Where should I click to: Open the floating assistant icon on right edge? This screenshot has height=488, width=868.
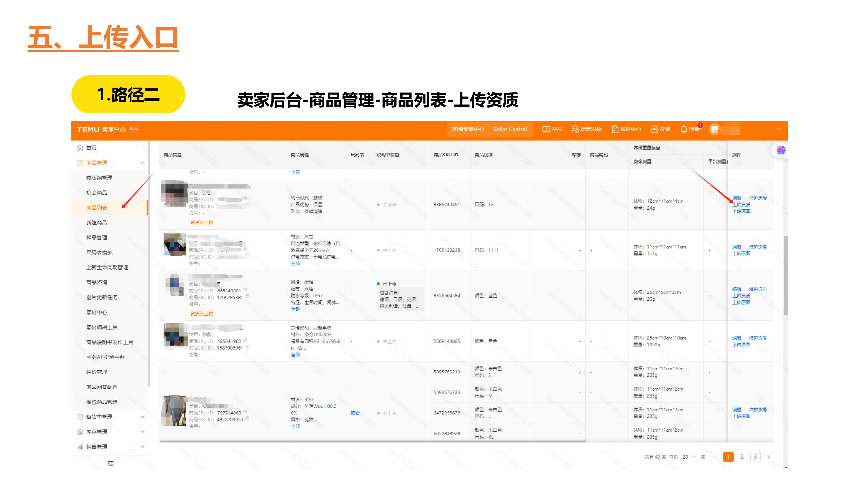[x=781, y=151]
